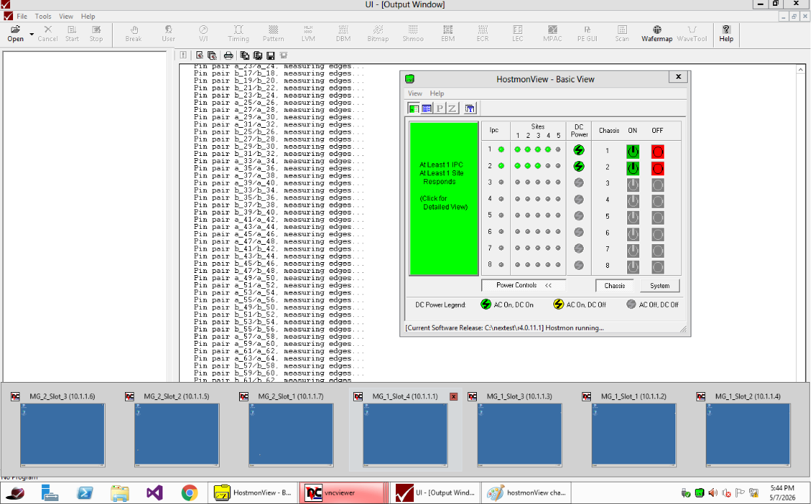The height and width of the screenshot is (504, 812).
Task: Click the clear output eraser icon
Action: coord(200,56)
